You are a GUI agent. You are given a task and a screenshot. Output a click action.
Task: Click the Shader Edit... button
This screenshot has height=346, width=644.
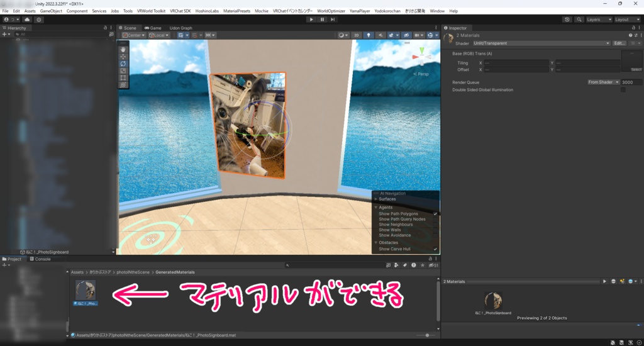coord(619,43)
